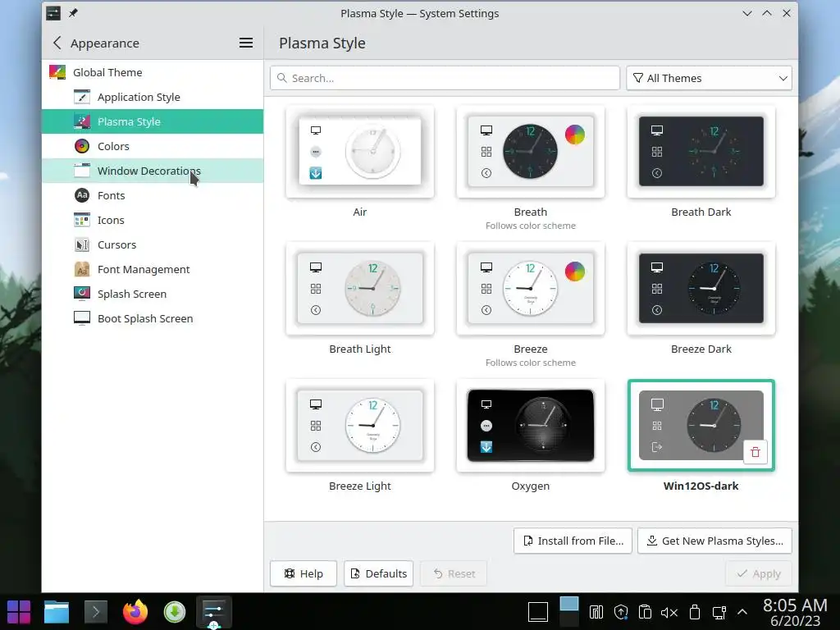Open Firefox from the taskbar

pyautogui.click(x=135, y=612)
